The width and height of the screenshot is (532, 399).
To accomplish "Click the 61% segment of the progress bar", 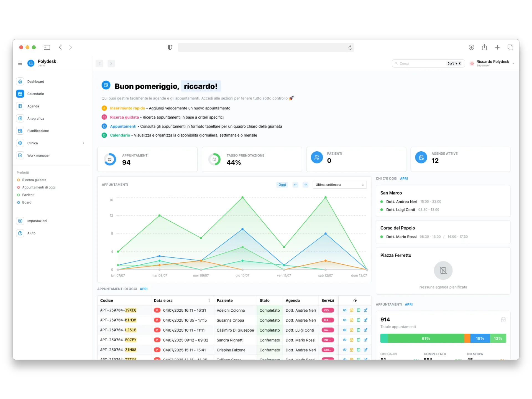I will point(426,338).
